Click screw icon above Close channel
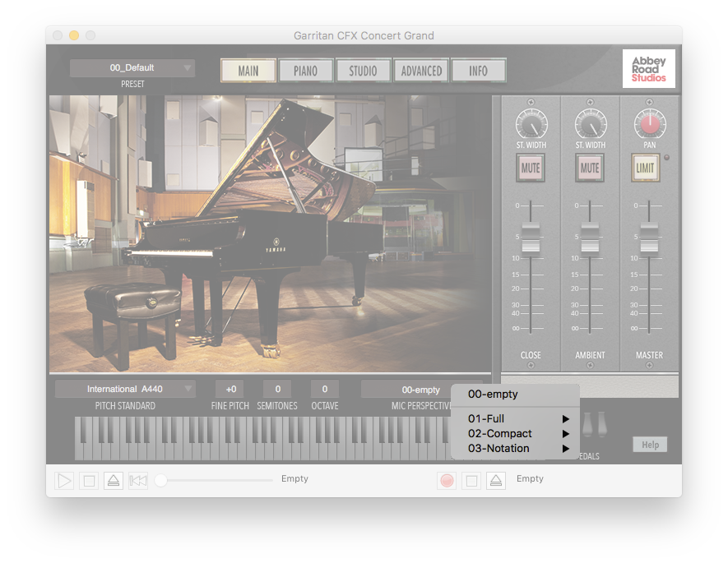The width and height of the screenshot is (728, 563). [531, 102]
